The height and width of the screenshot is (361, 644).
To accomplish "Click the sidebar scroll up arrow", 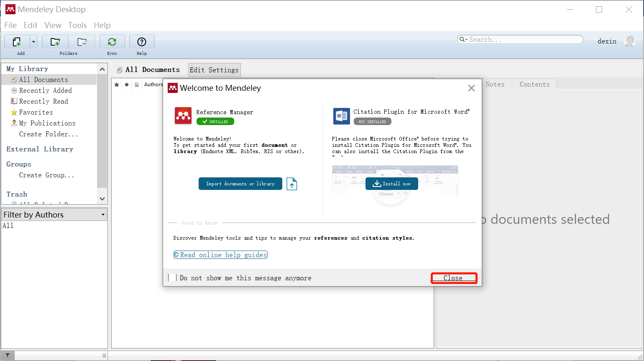I will pyautogui.click(x=102, y=69).
